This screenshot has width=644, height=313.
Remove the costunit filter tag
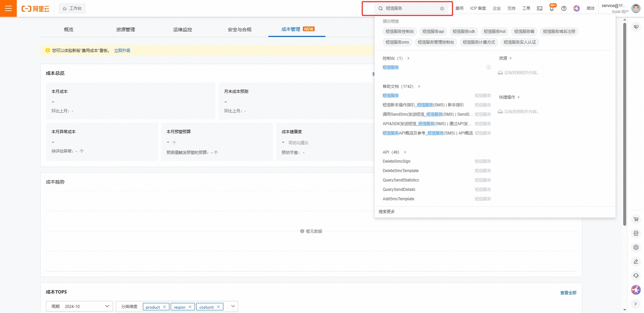coord(218,307)
